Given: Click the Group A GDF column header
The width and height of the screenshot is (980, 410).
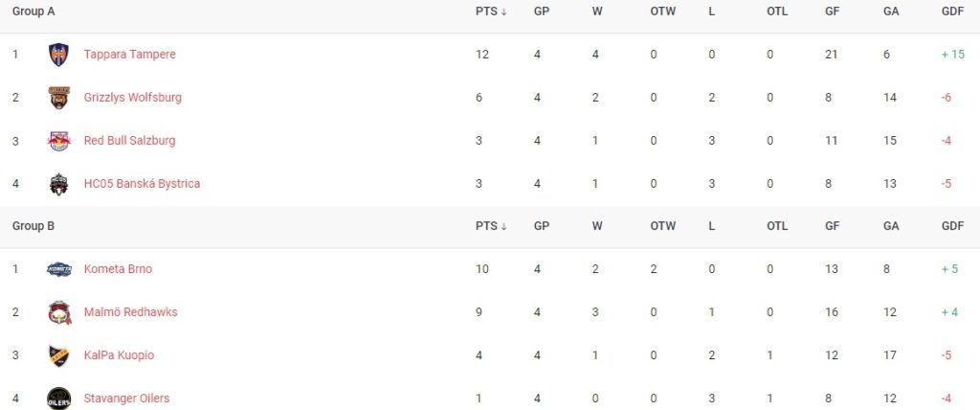Looking at the screenshot, I should [952, 12].
